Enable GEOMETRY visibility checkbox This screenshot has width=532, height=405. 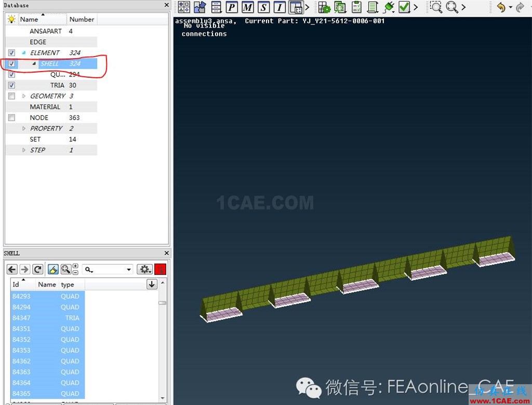pyautogui.click(x=11, y=96)
